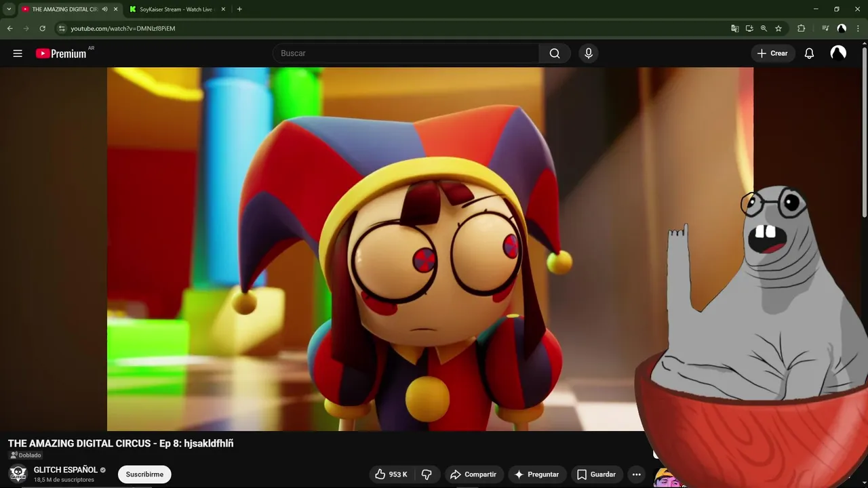Like the video with thumbs up
868x488 pixels.
(x=391, y=474)
